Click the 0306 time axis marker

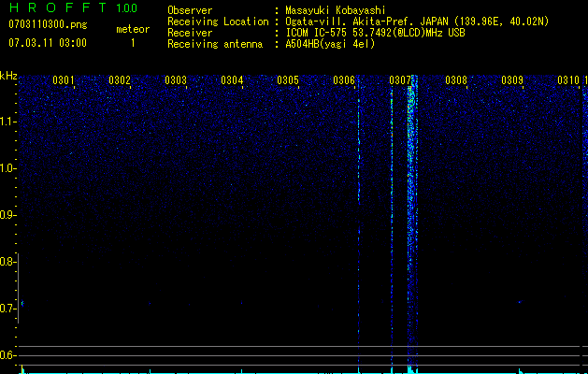click(x=344, y=80)
